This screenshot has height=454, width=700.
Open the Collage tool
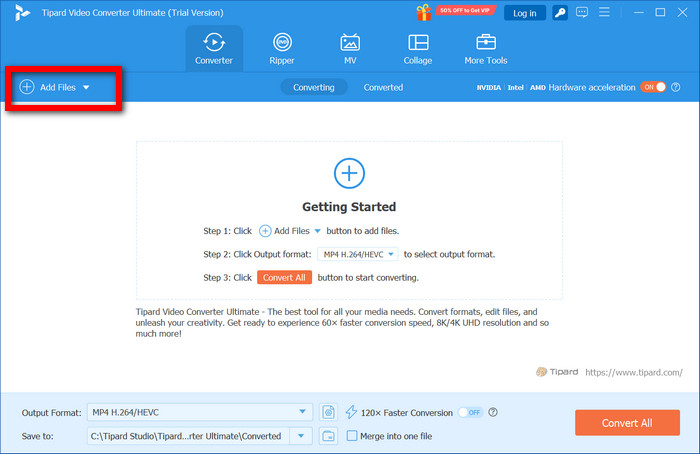[x=418, y=49]
